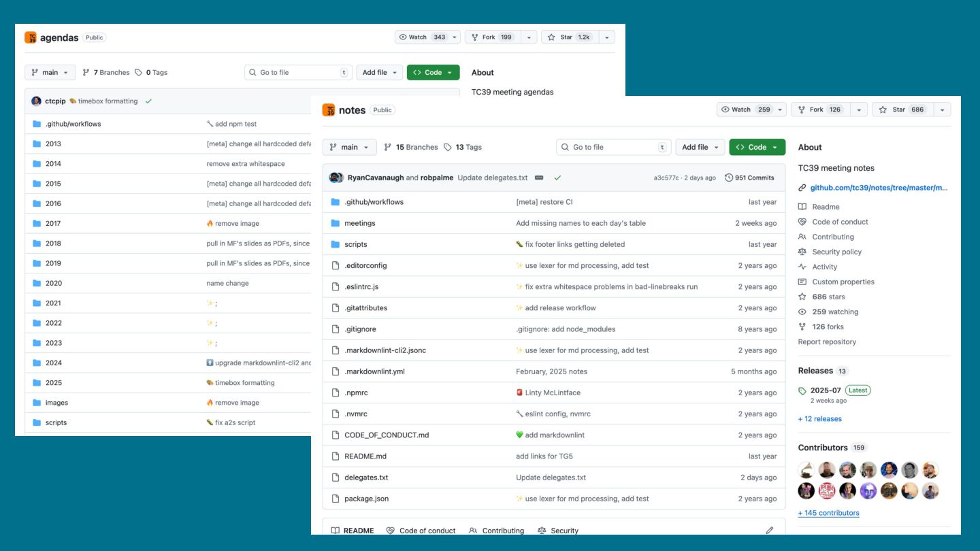This screenshot has height=551, width=980.
Task: Open 951 Commits history
Action: pos(749,178)
